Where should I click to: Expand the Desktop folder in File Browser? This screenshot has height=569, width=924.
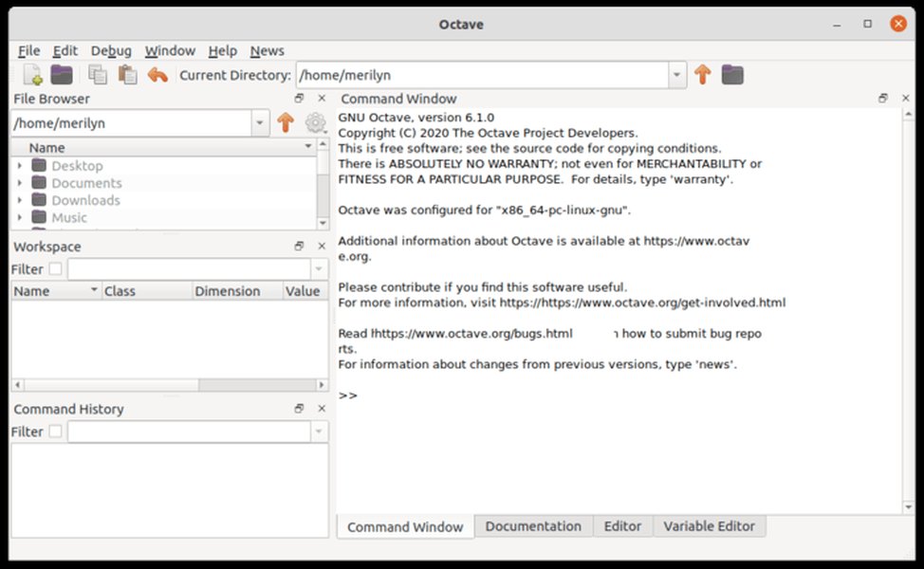21,165
